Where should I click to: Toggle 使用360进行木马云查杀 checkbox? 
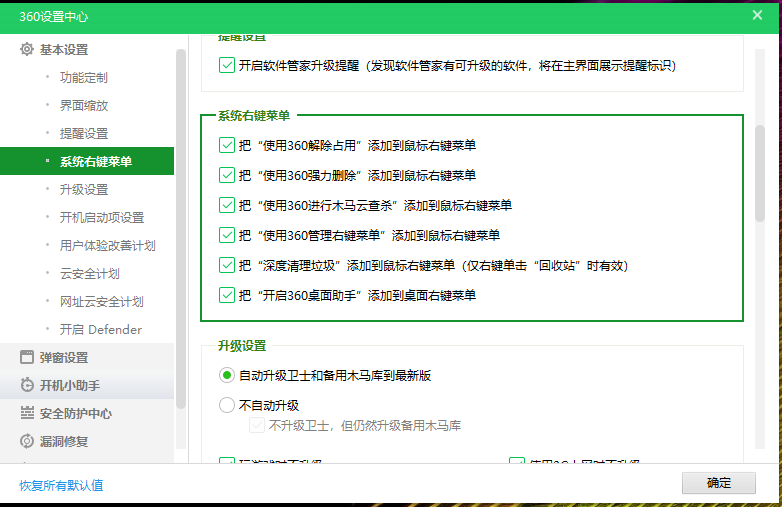[x=227, y=205]
